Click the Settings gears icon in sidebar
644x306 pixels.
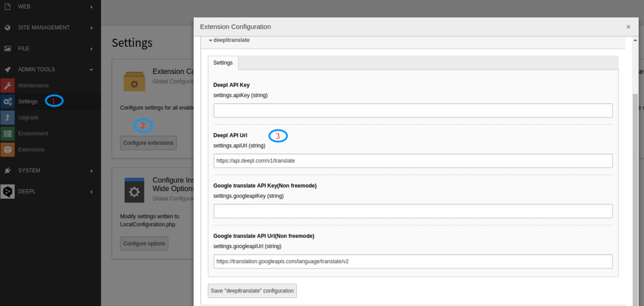click(x=8, y=101)
